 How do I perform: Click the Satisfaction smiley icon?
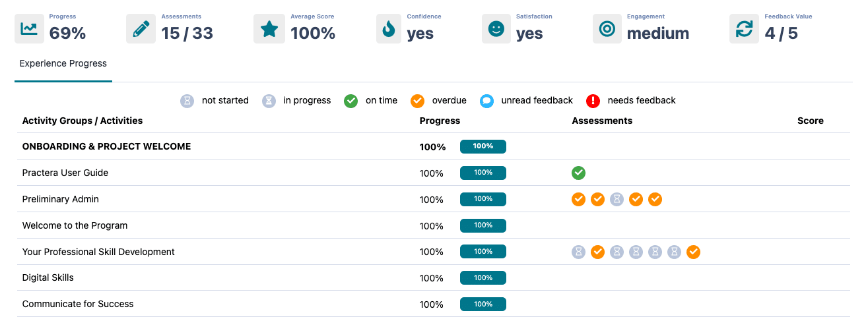tap(496, 28)
